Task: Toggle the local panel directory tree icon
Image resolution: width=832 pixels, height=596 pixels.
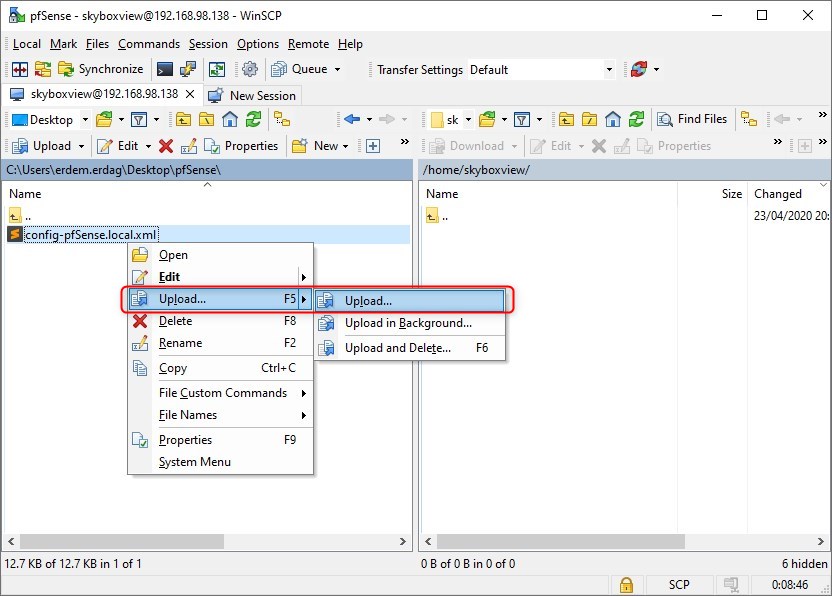Action: click(282, 119)
